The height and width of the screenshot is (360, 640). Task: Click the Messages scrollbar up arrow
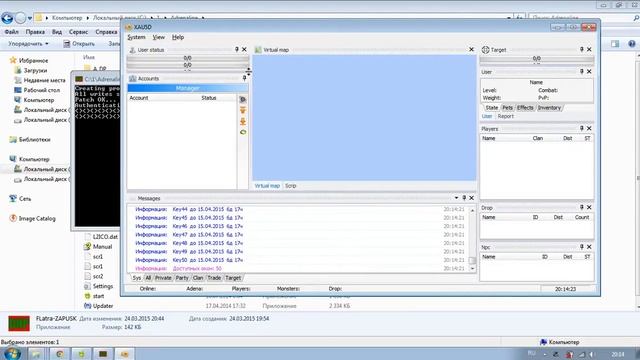(x=472, y=210)
